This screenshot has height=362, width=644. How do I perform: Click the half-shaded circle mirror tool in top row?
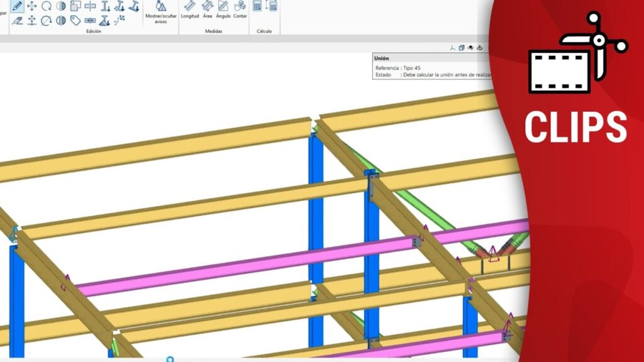[61, 6]
